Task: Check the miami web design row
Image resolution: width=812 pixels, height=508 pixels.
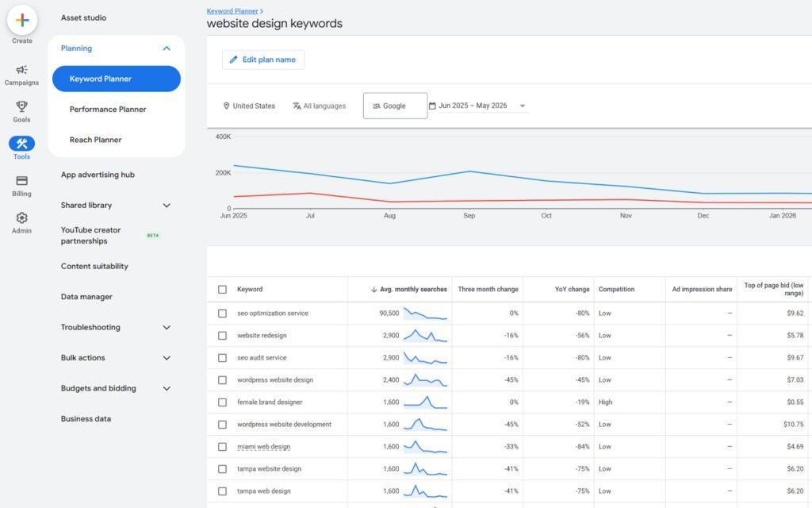Action: click(x=222, y=447)
